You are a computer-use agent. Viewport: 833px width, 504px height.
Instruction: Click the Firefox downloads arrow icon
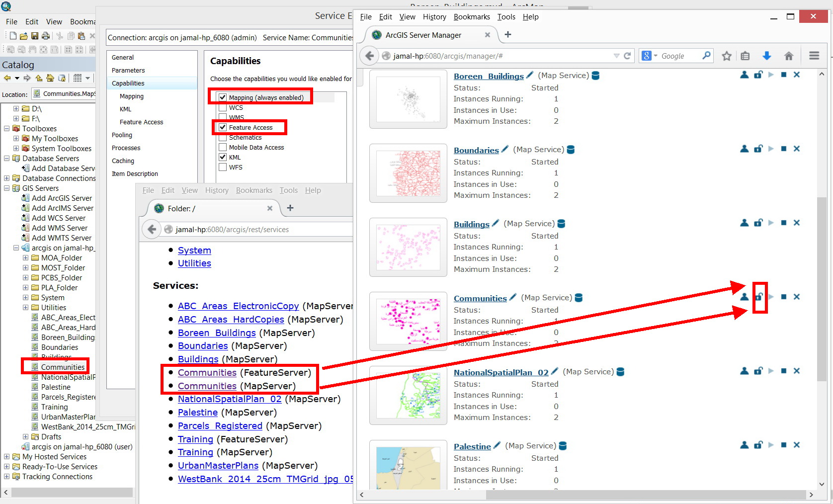click(x=767, y=56)
